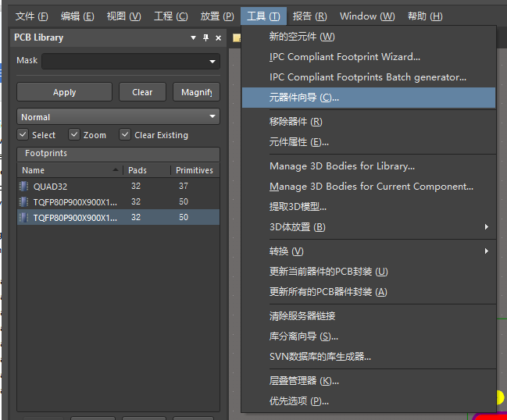
Task: Close the PCB Library panel
Action: 218,37
